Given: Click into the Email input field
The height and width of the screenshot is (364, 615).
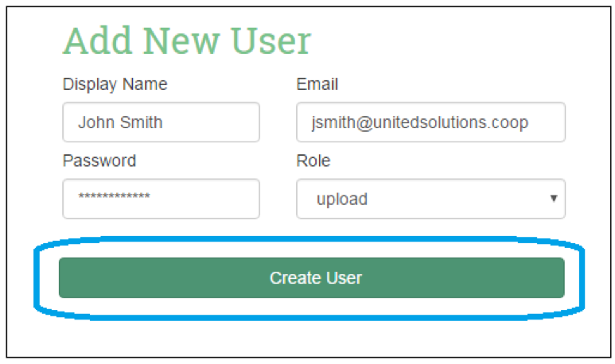Looking at the screenshot, I should coord(430,122).
